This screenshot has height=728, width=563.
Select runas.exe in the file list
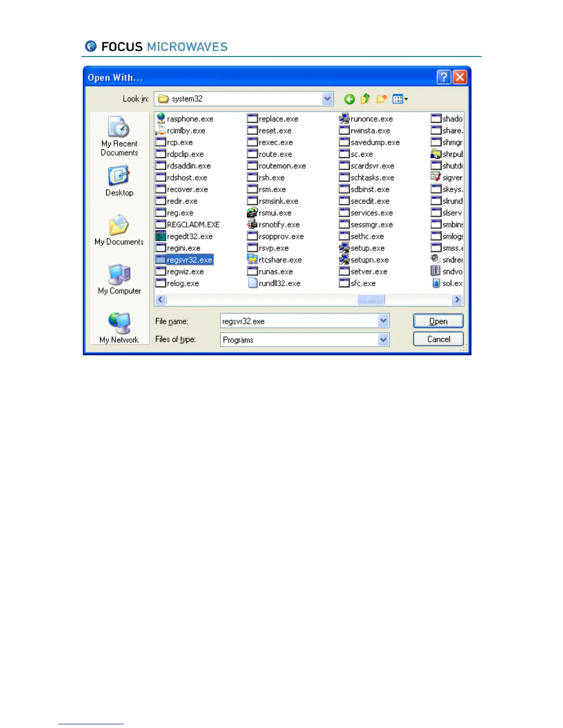coord(270,272)
